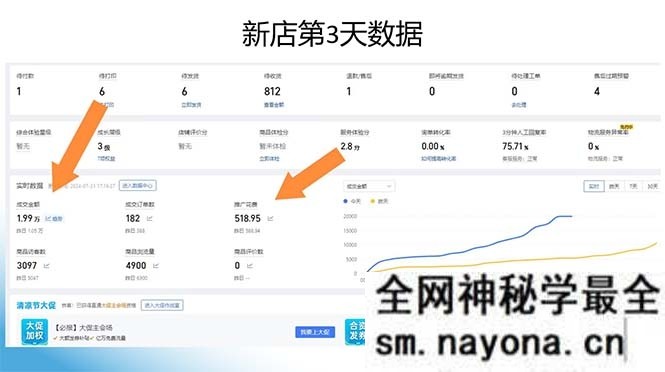665x372 pixels.
Task: Open trend chart icon beside 商品访客数 3097
Action: [x=47, y=266]
